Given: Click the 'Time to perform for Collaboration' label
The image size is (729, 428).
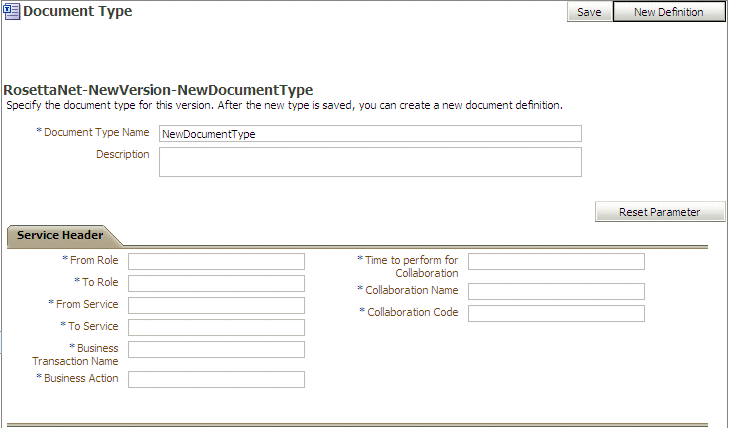Looking at the screenshot, I should click(411, 267).
